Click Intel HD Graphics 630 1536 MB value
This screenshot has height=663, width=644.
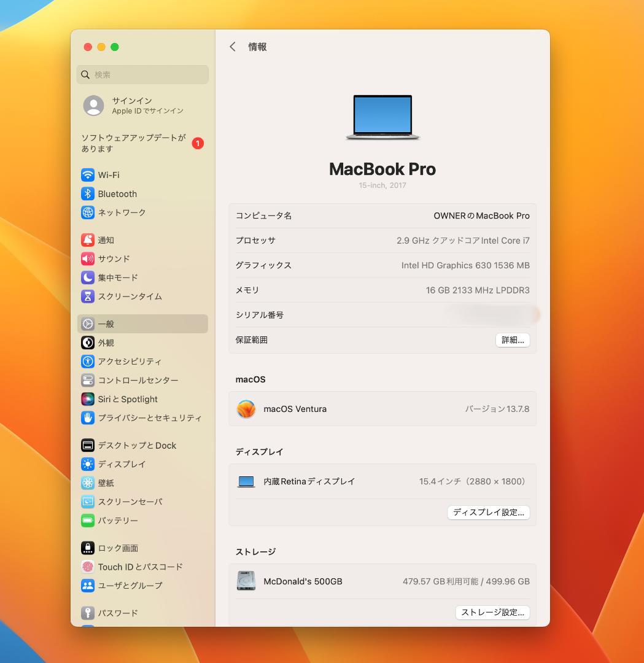(465, 265)
